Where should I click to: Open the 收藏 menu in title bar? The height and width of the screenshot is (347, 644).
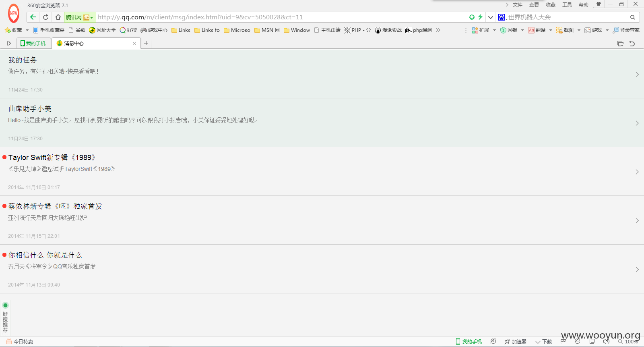(x=550, y=5)
